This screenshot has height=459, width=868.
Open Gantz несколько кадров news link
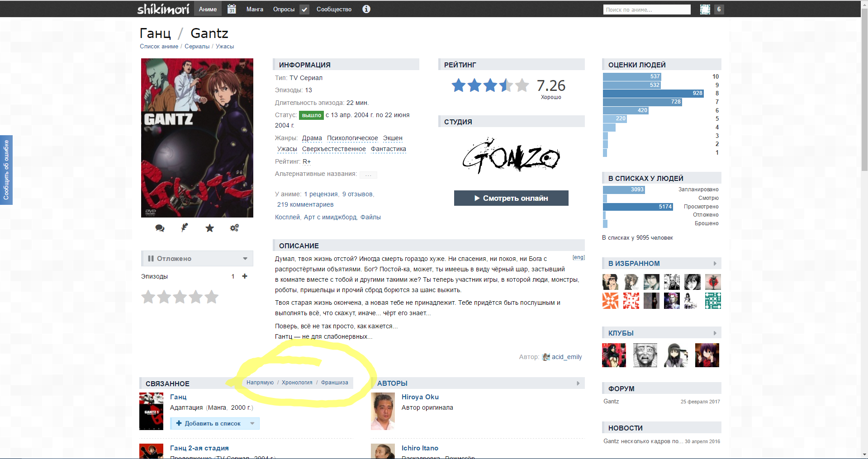pos(643,441)
